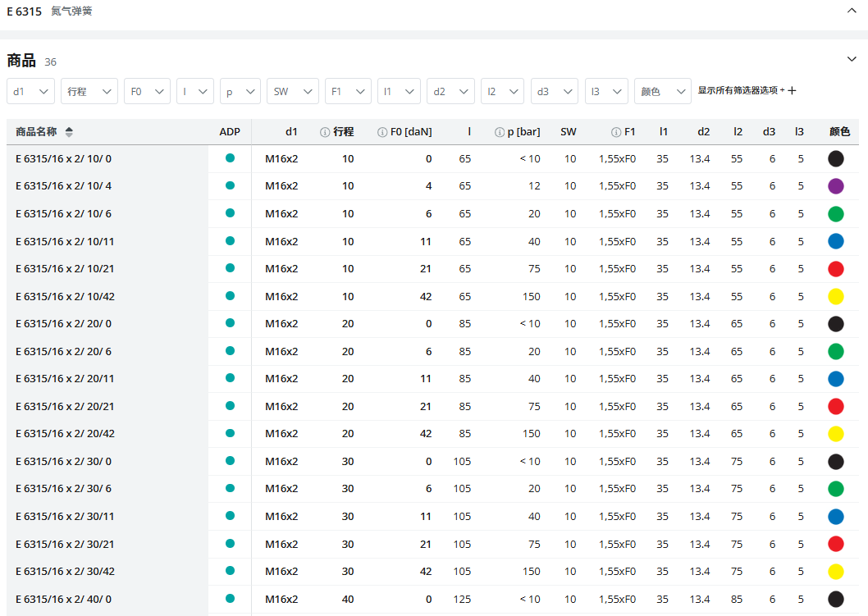Click the ADP column header
Viewport: 868px width, 616px height.
pos(230,132)
